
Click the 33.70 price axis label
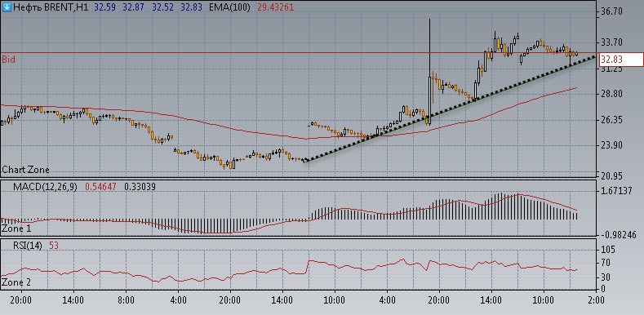612,42
